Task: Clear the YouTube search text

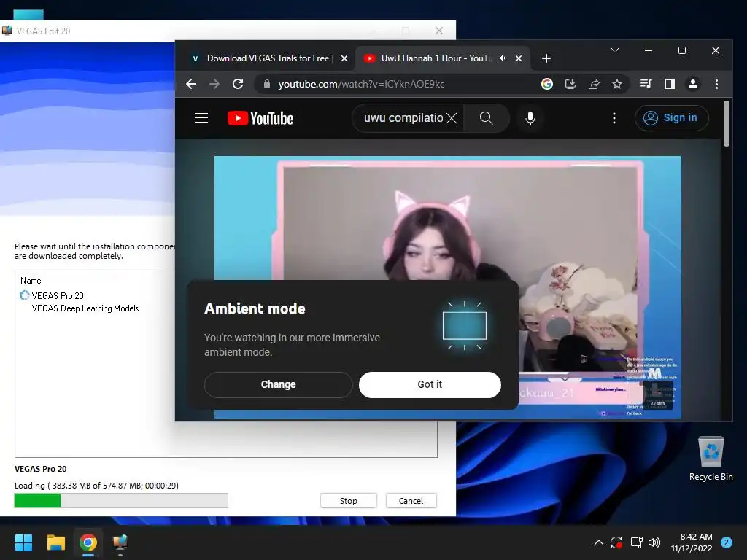Action: 451,118
